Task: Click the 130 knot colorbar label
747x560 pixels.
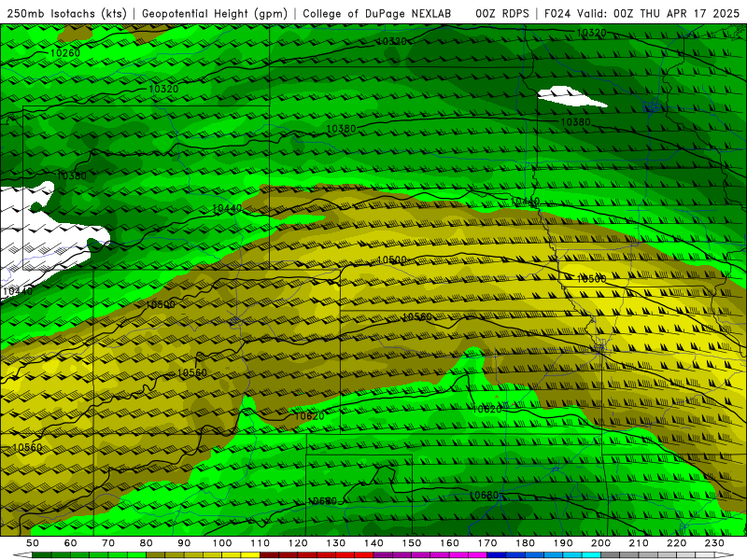Action: 336,543
